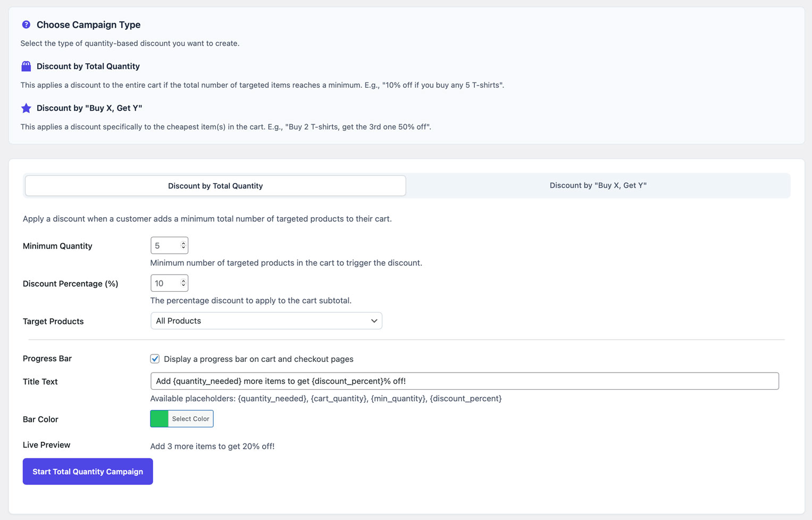Click the question mark icon beside Choose Campaign Type
The image size is (812, 520).
coord(26,24)
